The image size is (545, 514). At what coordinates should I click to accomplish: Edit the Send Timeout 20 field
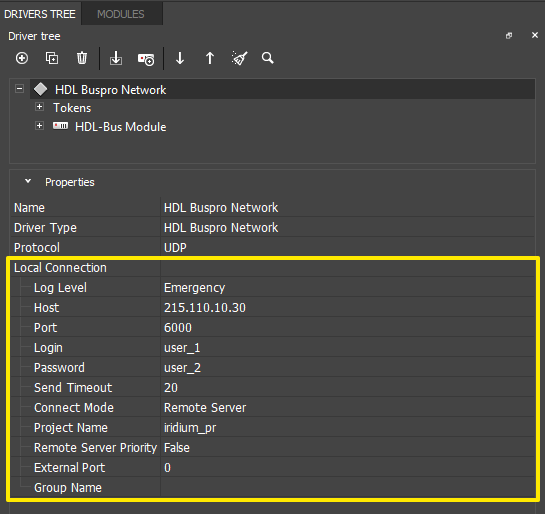tap(347, 387)
